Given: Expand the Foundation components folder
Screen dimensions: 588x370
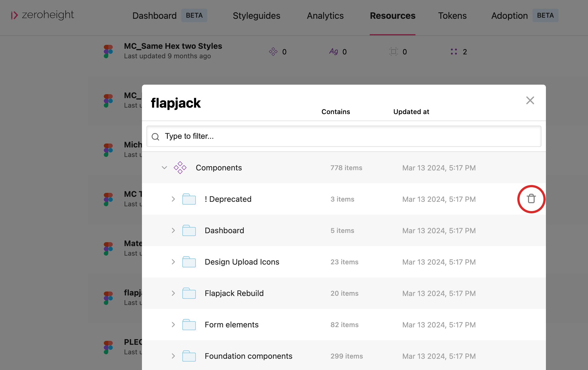Looking at the screenshot, I should click(x=173, y=356).
